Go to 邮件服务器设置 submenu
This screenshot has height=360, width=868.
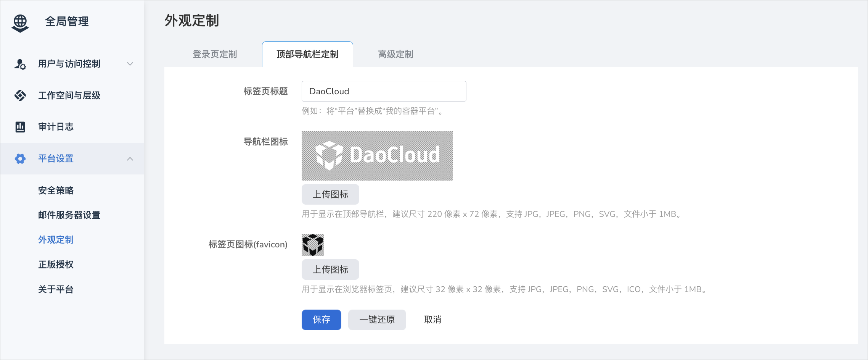pyautogui.click(x=69, y=215)
